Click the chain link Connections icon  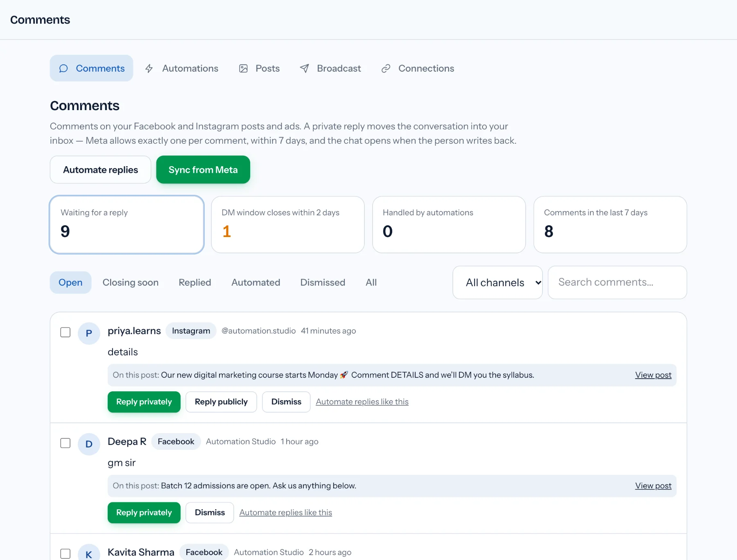coord(386,68)
